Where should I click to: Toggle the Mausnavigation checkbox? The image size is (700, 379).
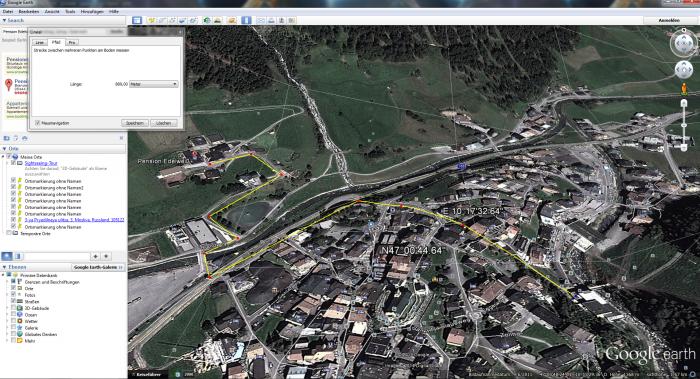pyautogui.click(x=38, y=123)
